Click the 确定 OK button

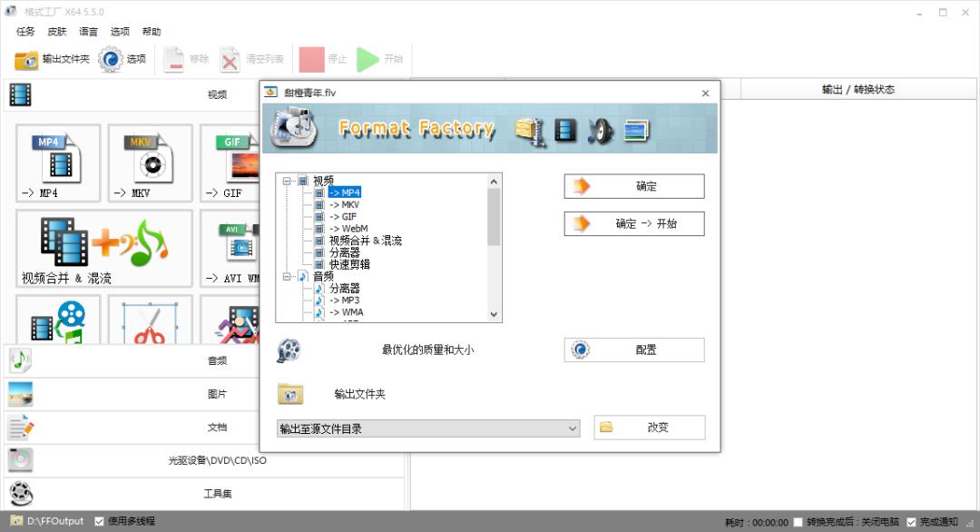point(634,186)
